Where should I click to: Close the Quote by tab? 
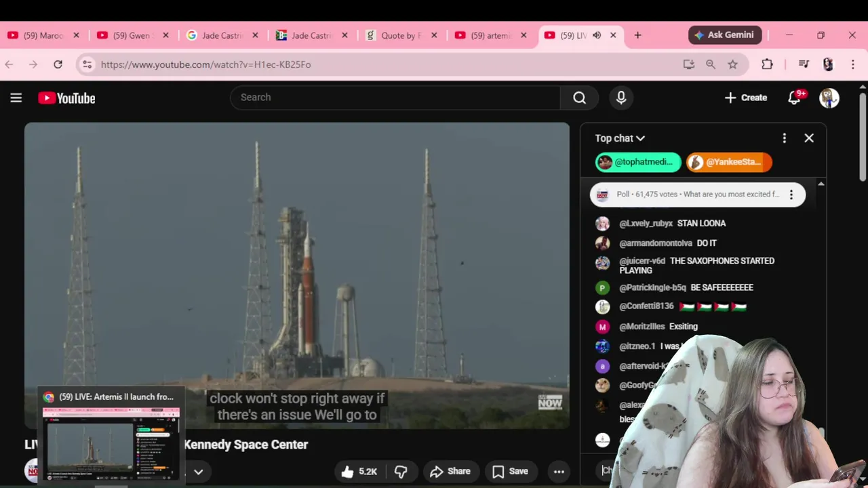pos(434,35)
